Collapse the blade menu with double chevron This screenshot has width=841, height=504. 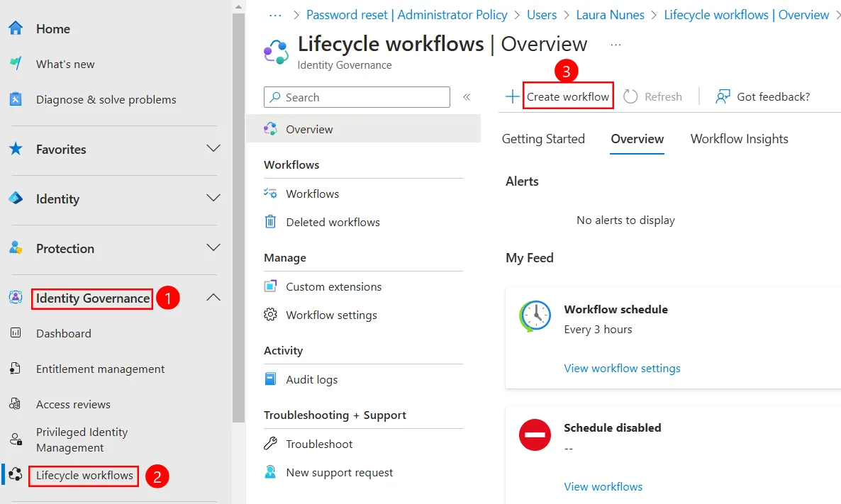(x=467, y=97)
